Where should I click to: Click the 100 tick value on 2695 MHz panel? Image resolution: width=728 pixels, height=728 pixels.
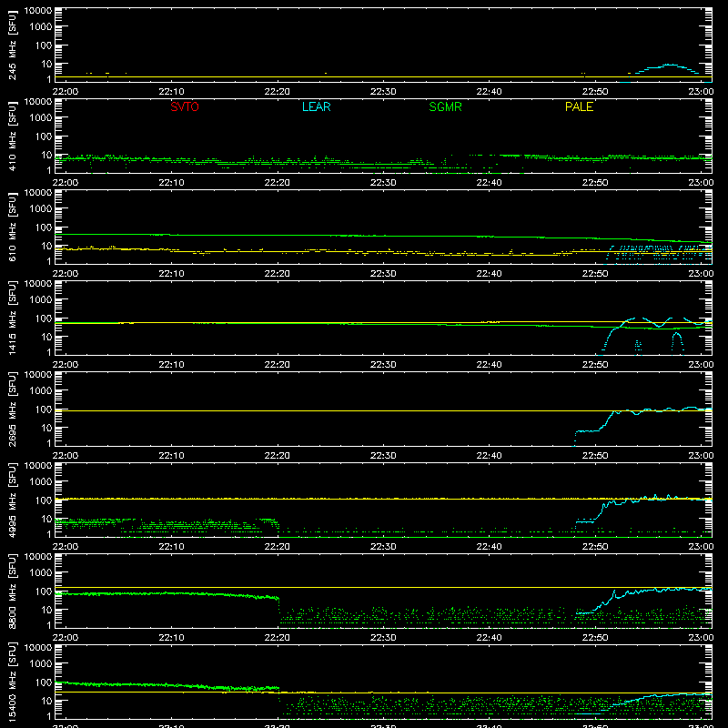pyautogui.click(x=44, y=409)
